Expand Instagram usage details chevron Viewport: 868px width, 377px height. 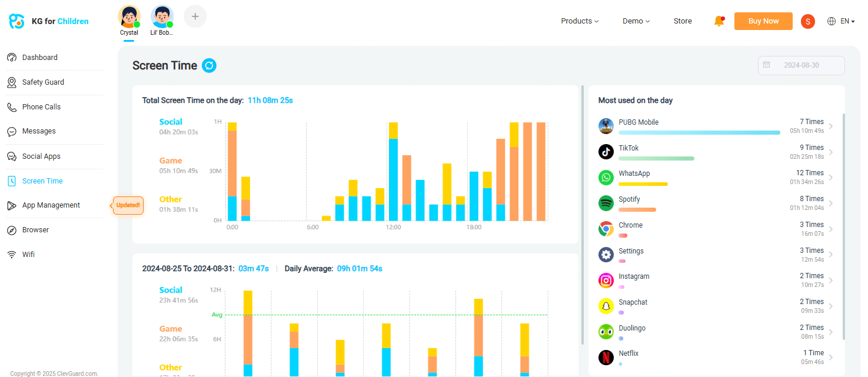[x=831, y=281]
